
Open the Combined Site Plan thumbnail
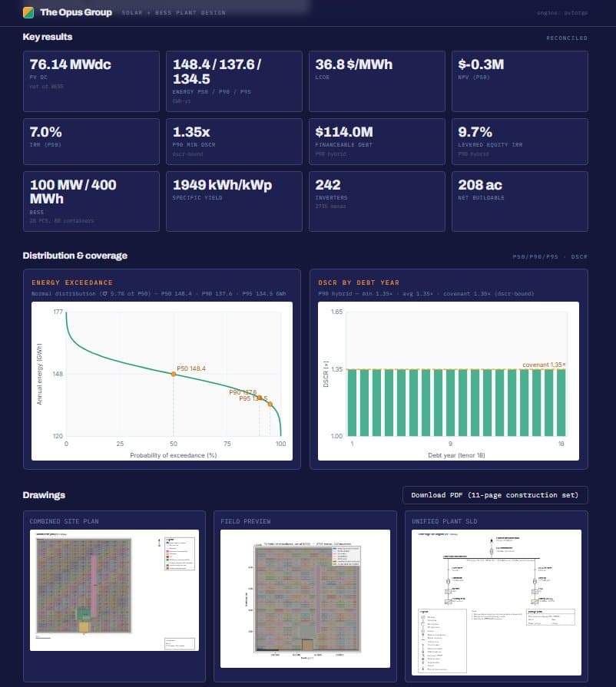[x=114, y=590]
